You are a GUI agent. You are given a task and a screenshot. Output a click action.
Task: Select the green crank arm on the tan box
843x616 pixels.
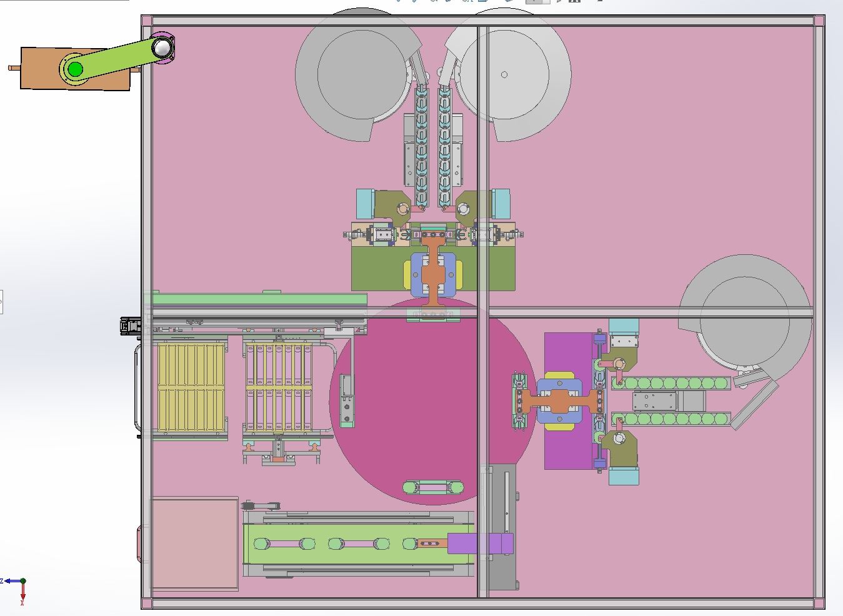click(119, 58)
